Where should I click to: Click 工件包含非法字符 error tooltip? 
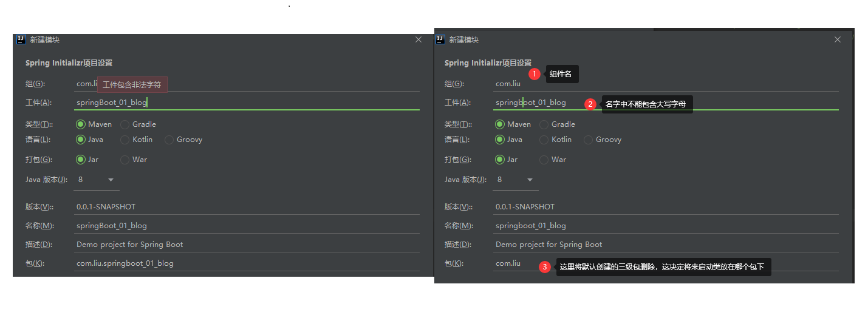(x=132, y=85)
